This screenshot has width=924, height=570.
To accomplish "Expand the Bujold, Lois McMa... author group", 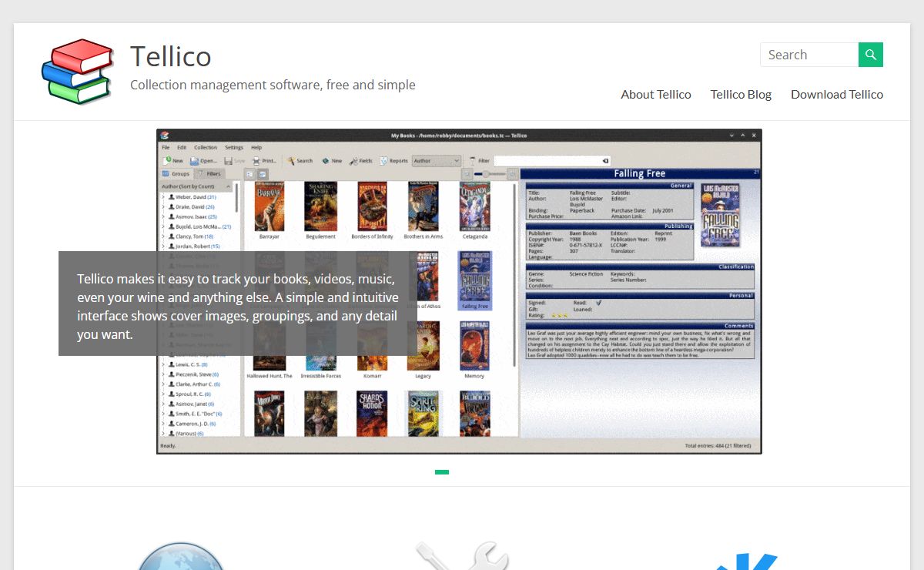I will [163, 227].
